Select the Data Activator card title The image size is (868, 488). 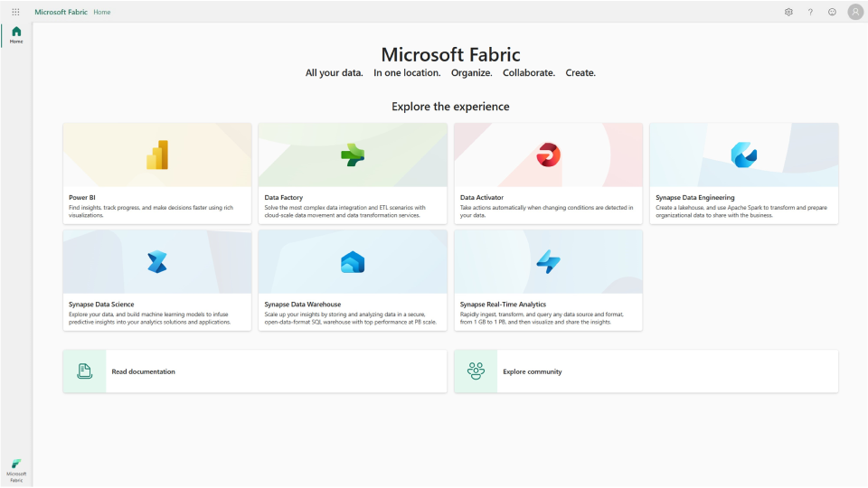(x=482, y=198)
